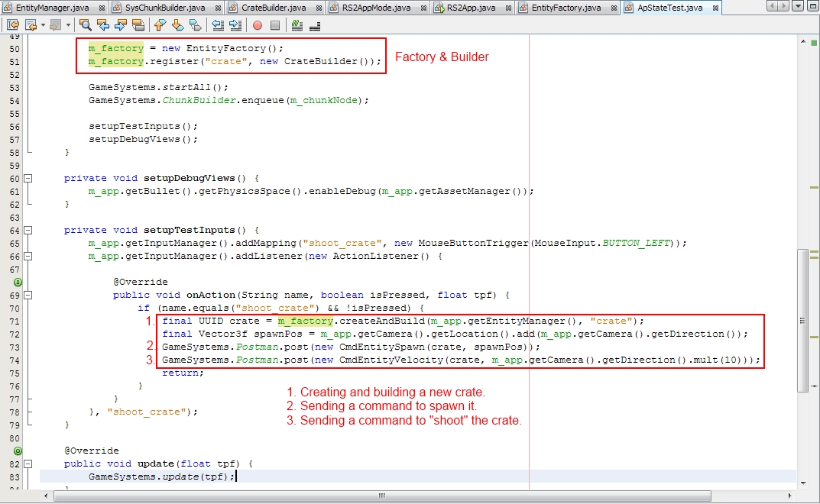The image size is (820, 504).
Task: Toggle Highlight Search icon
Action: tap(138, 25)
